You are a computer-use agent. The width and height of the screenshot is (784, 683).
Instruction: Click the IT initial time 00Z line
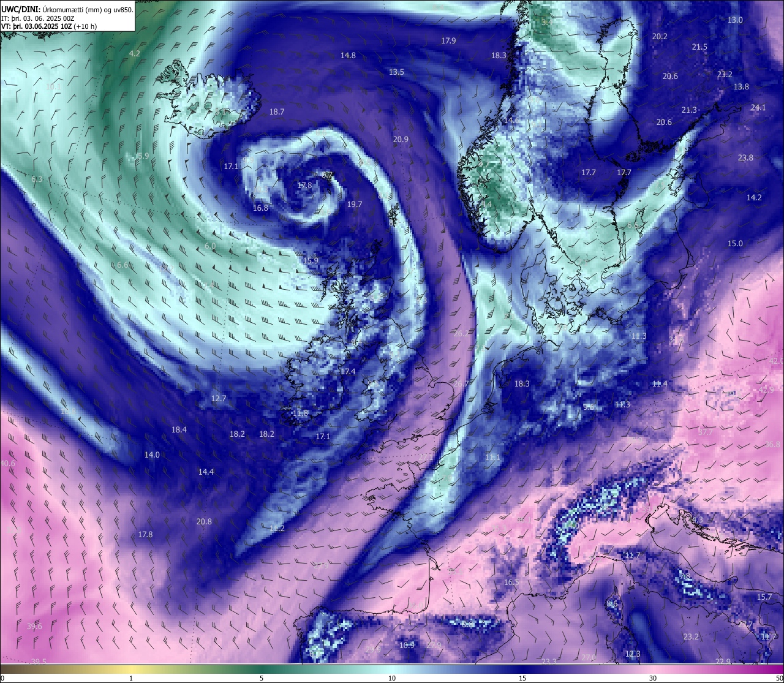[x=38, y=18]
